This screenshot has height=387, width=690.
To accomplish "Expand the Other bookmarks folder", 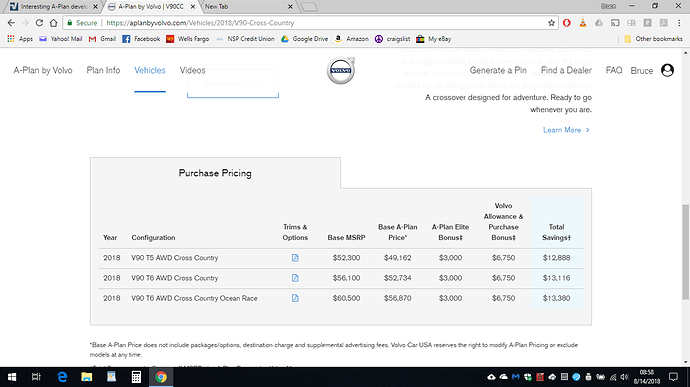I will (653, 39).
